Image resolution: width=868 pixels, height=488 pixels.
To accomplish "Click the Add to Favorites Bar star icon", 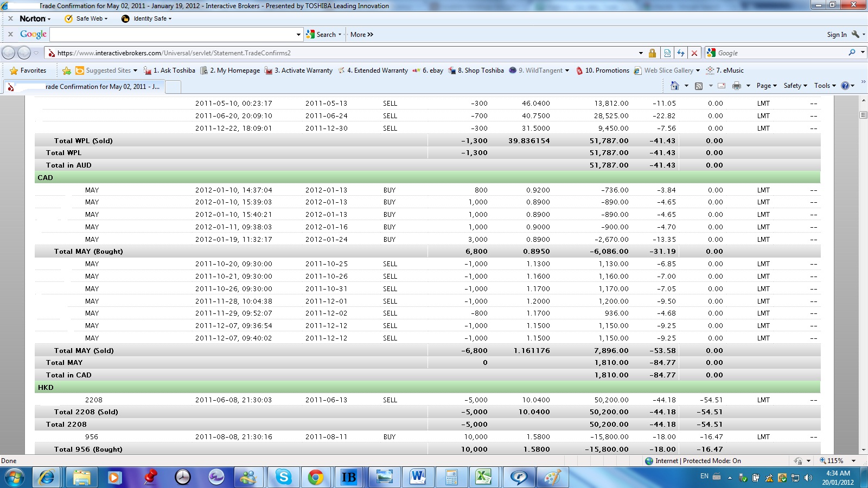I will point(67,70).
